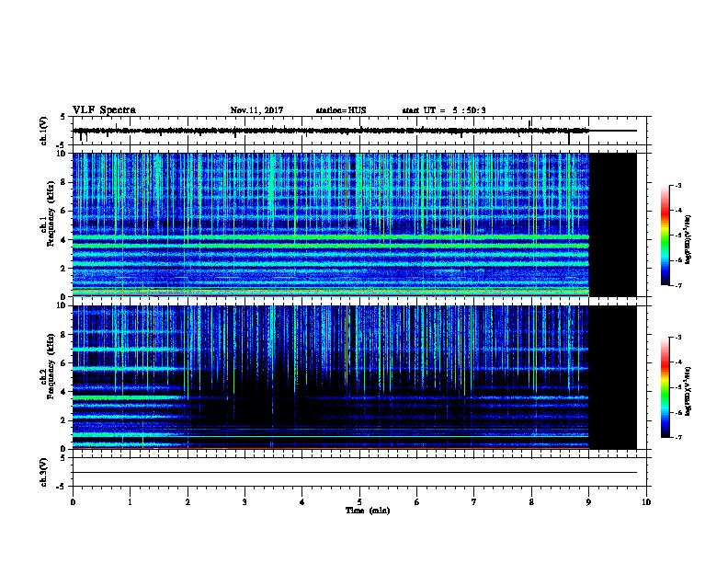Click time axis tick label "6"
This screenshot has width=728, height=563.
pos(417,501)
